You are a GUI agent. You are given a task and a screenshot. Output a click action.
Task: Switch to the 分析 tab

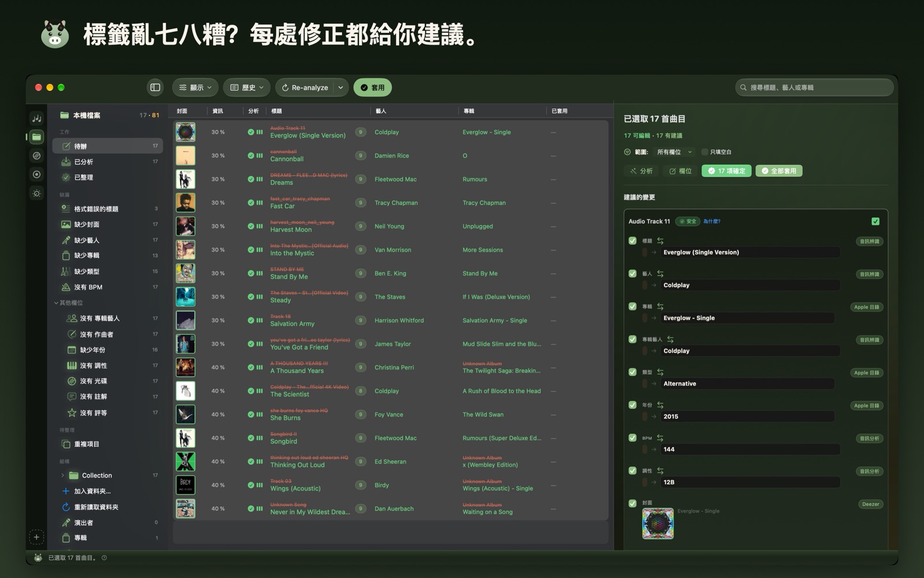[x=641, y=171]
